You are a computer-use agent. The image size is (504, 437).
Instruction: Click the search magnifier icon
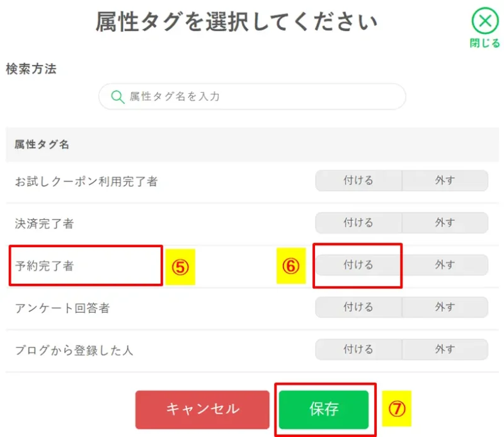117,96
